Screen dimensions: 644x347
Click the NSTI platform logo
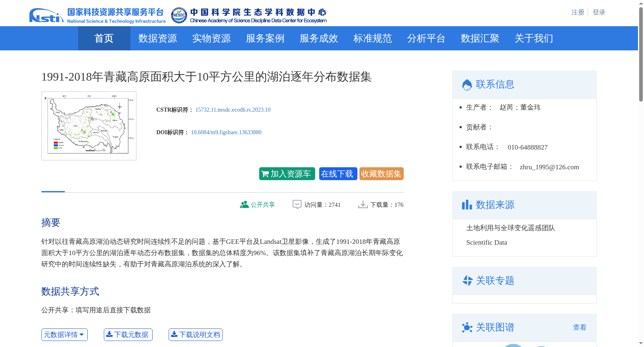[97, 15]
